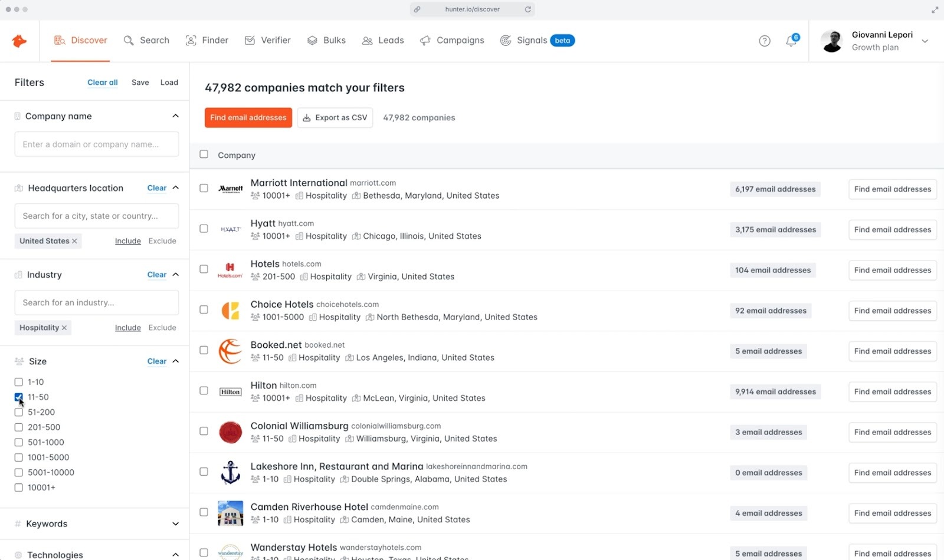Set Industry filter to Exclude
Image resolution: width=944 pixels, height=560 pixels.
point(162,328)
